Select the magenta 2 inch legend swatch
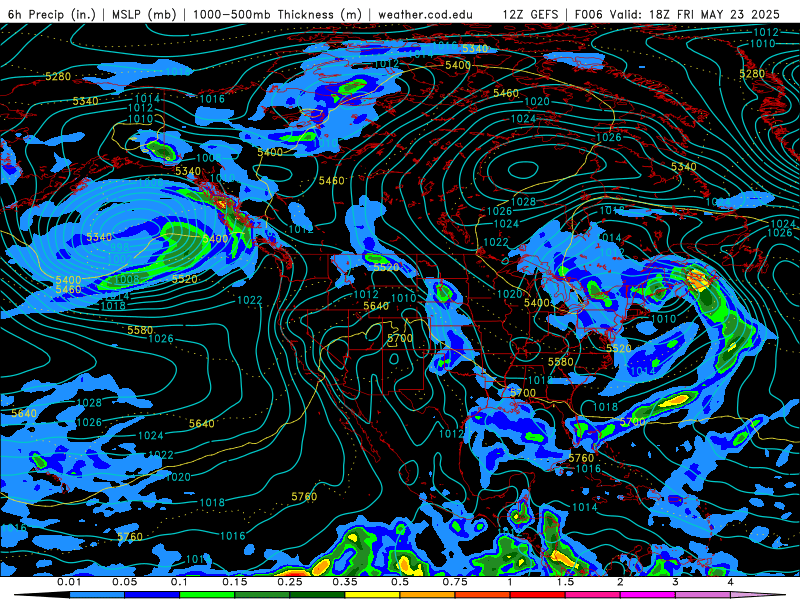 click(x=648, y=595)
